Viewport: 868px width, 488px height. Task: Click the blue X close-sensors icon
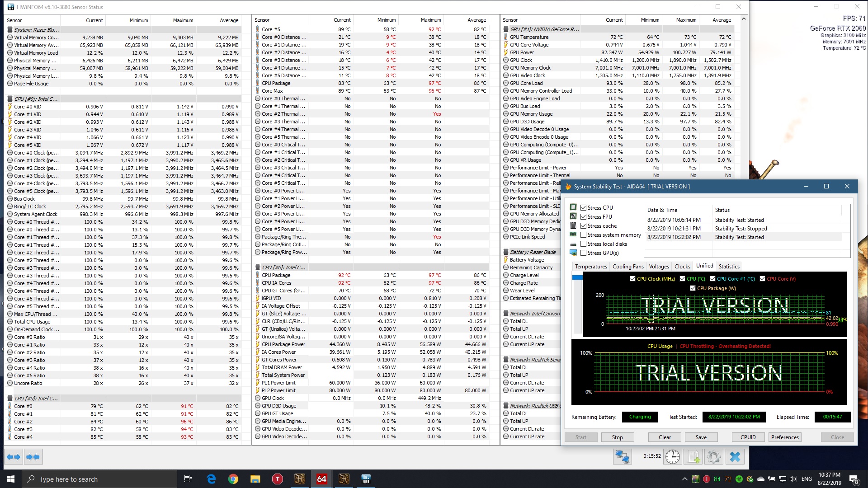[735, 457]
